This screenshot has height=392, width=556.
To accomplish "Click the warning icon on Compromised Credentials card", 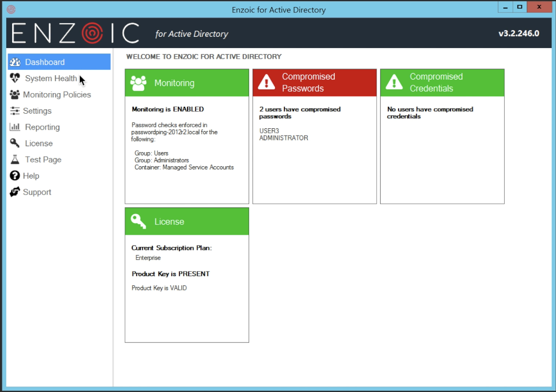I will (x=394, y=82).
